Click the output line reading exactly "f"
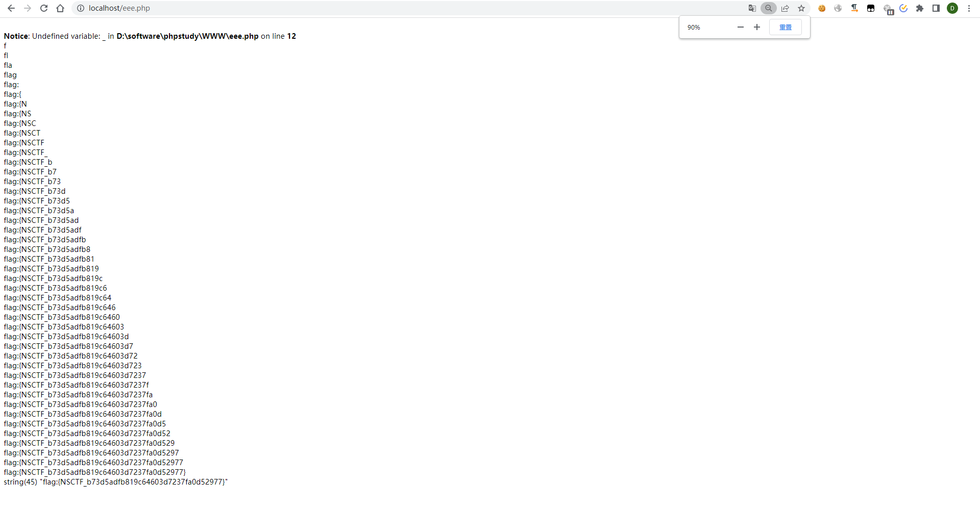The height and width of the screenshot is (508, 980). (5, 46)
